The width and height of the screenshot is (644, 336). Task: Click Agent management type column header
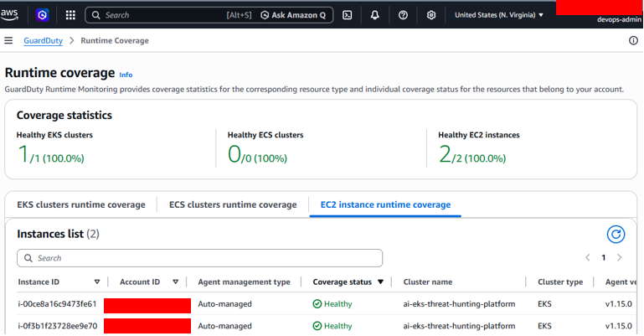(x=244, y=282)
